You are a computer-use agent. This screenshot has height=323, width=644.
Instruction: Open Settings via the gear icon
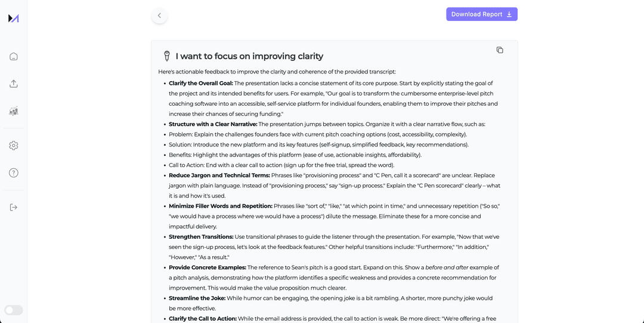click(14, 146)
